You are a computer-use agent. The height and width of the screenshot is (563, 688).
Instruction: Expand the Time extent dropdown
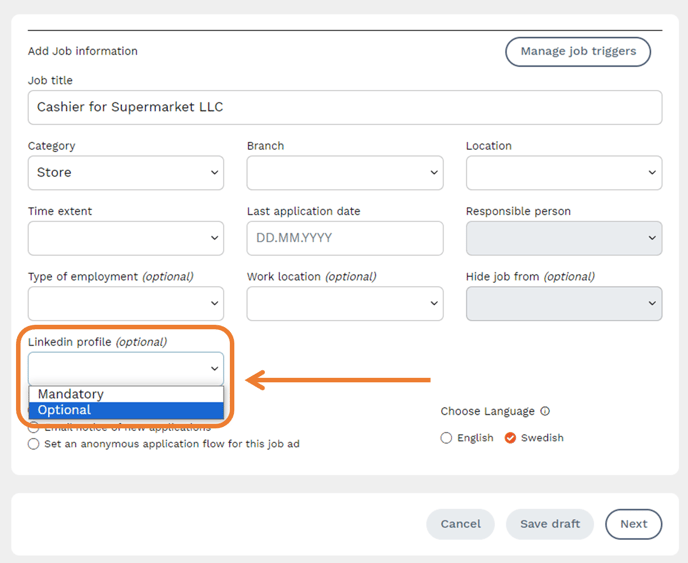tap(125, 238)
